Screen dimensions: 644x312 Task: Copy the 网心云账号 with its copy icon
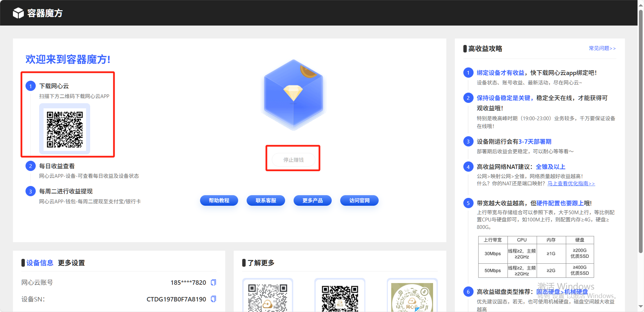213,282
